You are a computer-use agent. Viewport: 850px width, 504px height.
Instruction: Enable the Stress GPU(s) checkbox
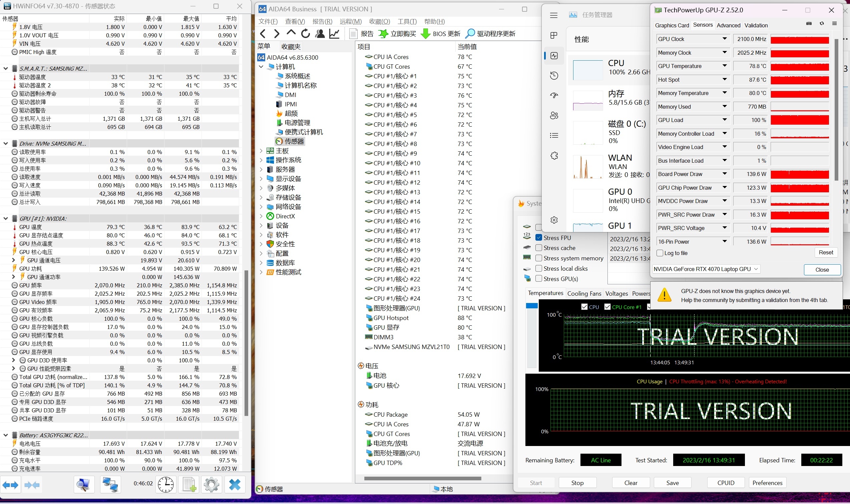click(539, 279)
